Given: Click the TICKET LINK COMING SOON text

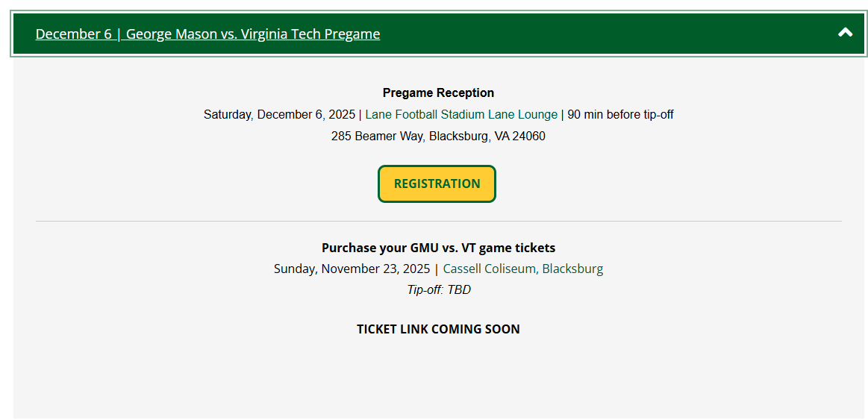Looking at the screenshot, I should [438, 329].
